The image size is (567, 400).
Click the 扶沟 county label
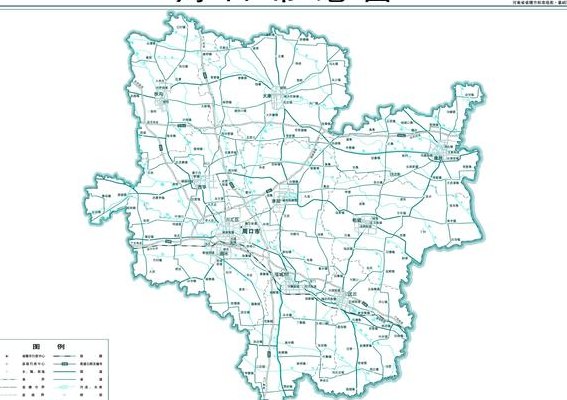pos(158,94)
